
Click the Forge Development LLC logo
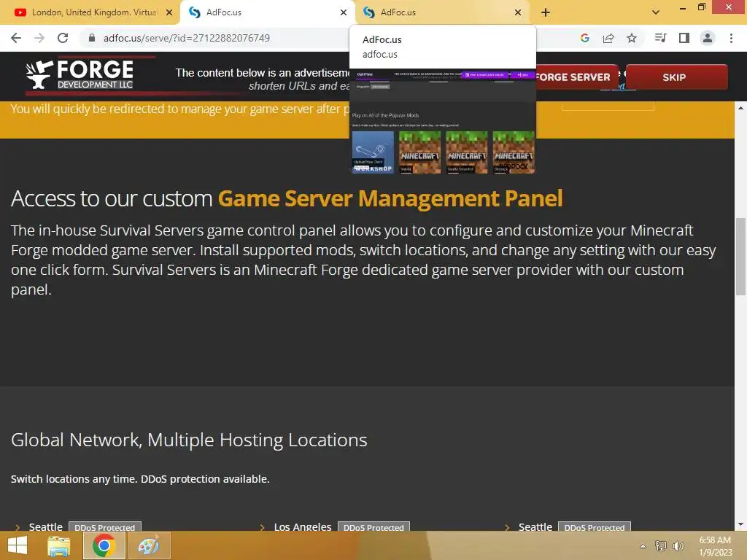[80, 74]
